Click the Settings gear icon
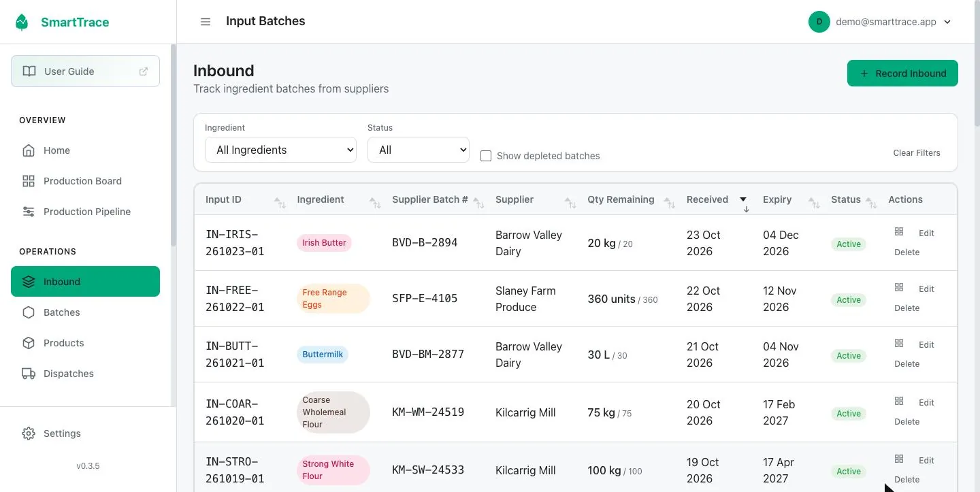The image size is (980, 492). pyautogui.click(x=29, y=433)
